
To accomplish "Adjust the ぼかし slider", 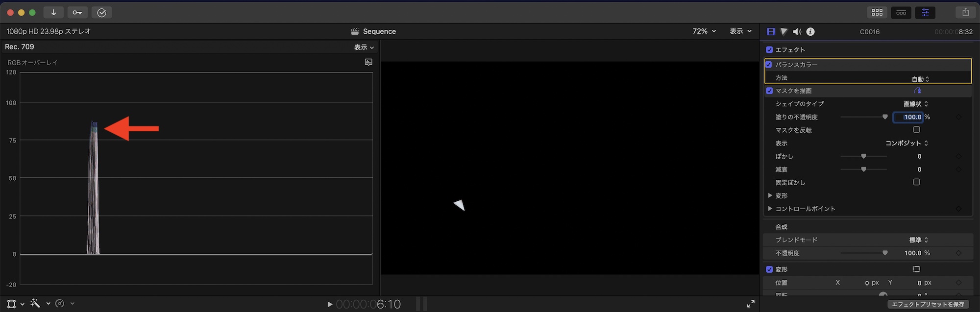I will tap(863, 156).
